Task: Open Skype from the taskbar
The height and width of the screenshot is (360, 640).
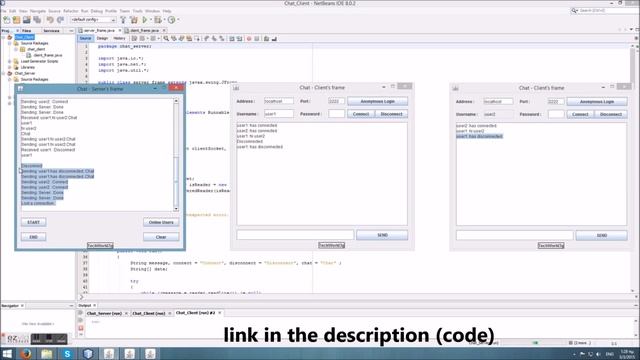Action: (67, 353)
